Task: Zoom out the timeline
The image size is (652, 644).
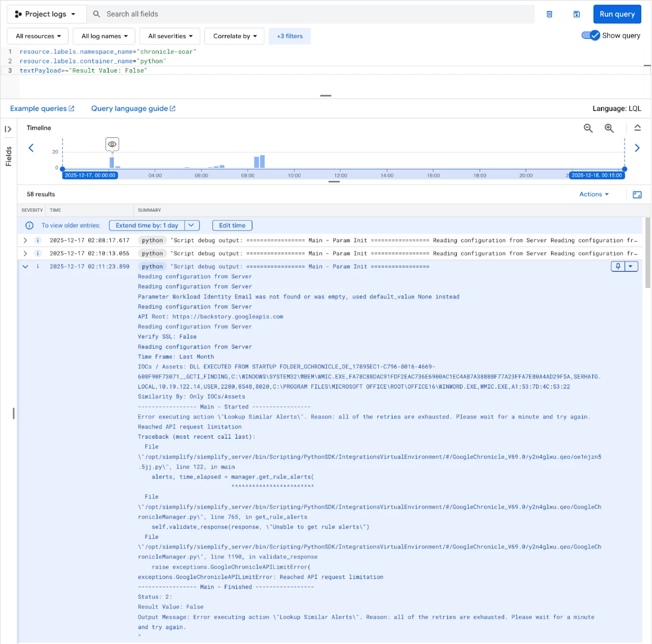Action: point(588,128)
